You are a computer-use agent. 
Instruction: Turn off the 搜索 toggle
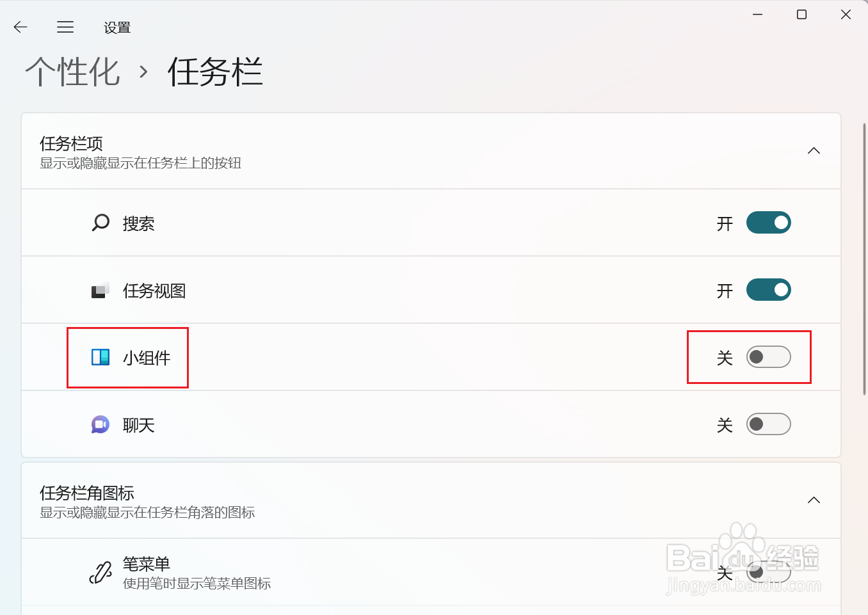point(768,223)
